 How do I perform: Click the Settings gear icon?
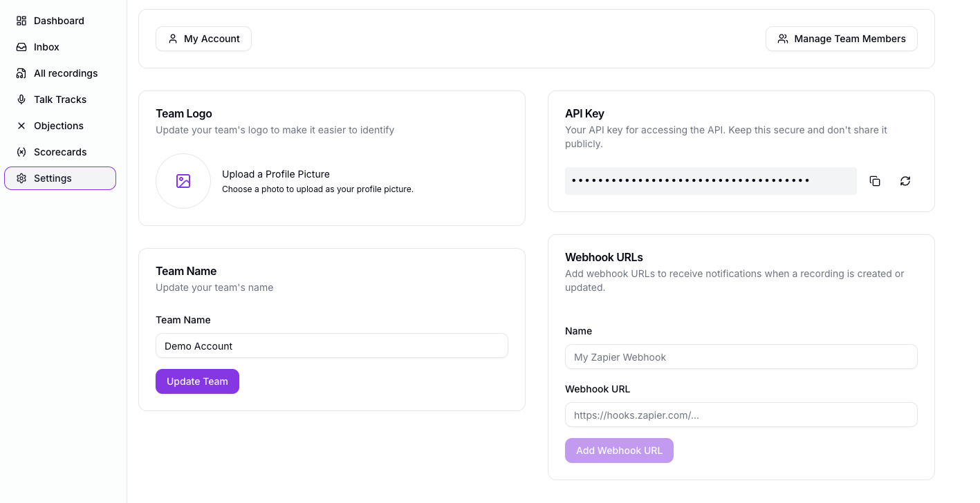[x=21, y=178]
